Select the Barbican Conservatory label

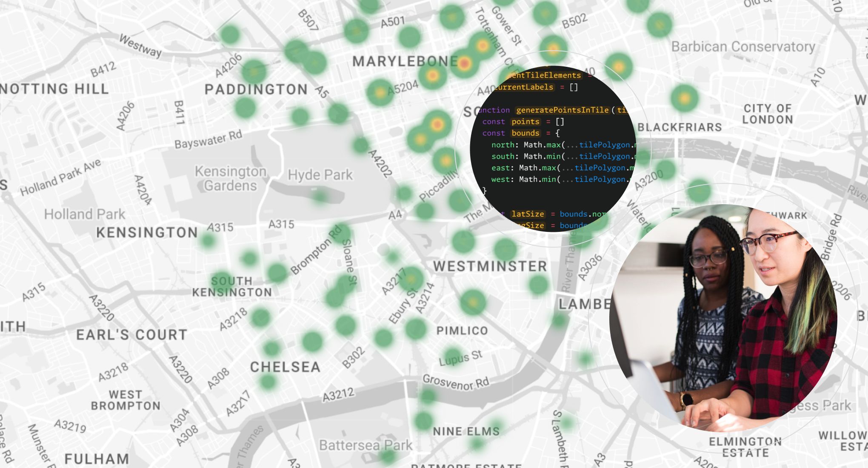click(x=743, y=46)
